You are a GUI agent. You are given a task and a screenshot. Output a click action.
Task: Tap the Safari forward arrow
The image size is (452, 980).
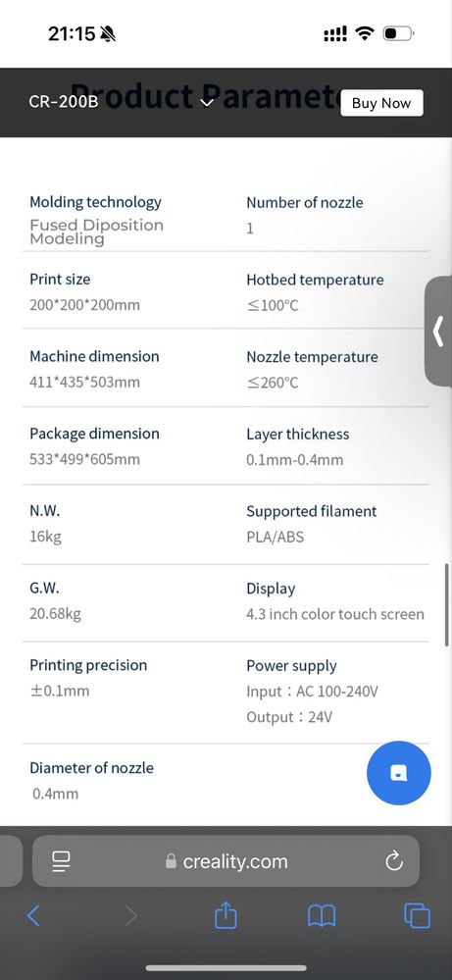131,916
